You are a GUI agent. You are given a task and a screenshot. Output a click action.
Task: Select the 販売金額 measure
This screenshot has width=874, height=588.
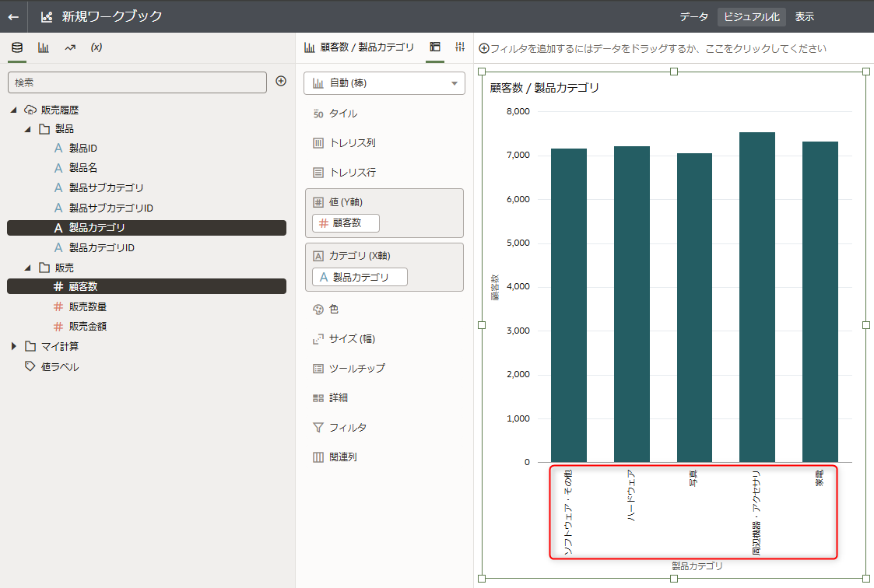coord(87,327)
